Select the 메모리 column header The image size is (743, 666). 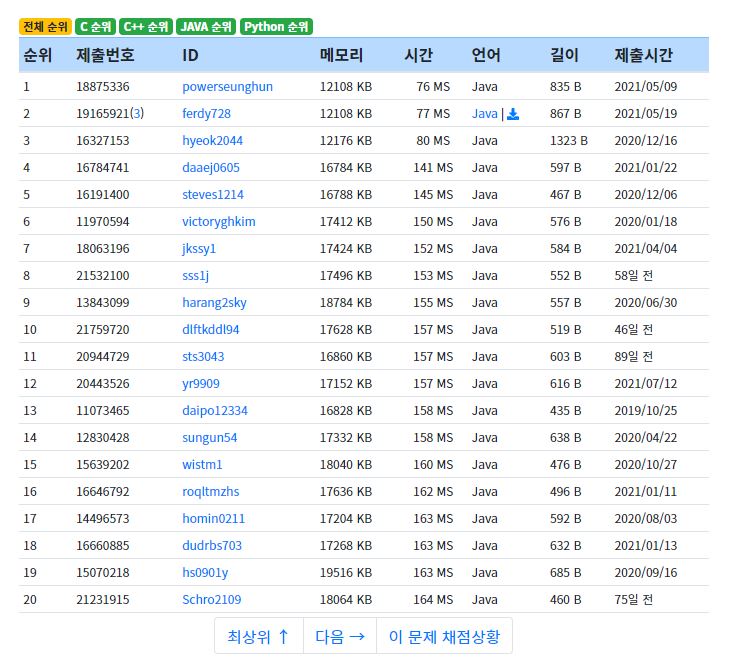(x=341, y=55)
